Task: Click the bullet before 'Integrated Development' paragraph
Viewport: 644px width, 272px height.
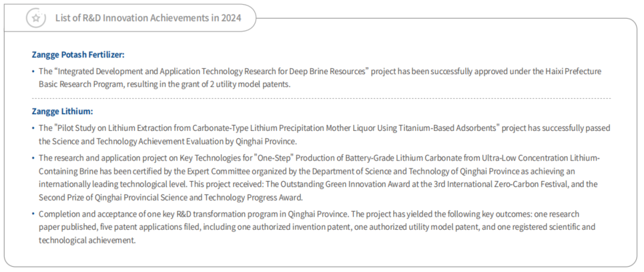Action: (x=33, y=72)
